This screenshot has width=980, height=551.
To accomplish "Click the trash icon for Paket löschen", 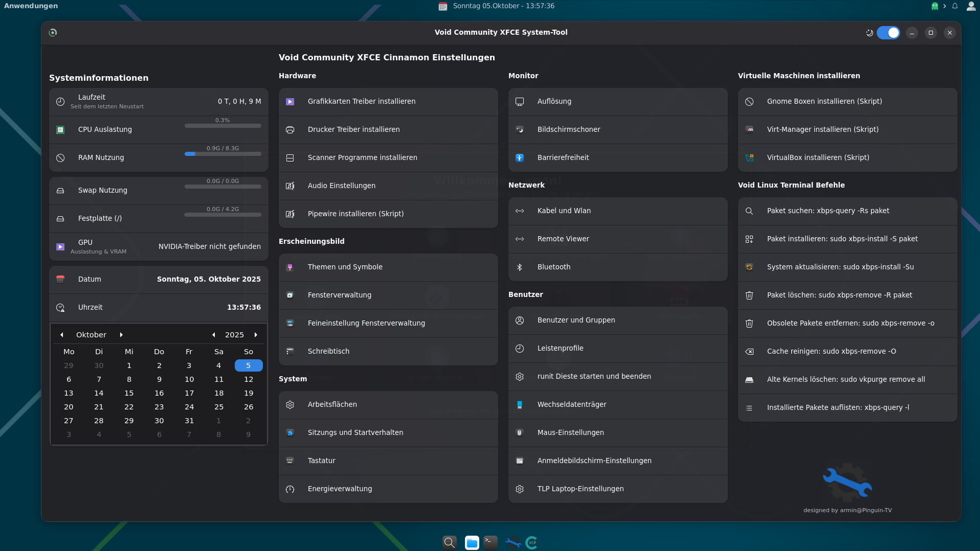I will point(749,295).
